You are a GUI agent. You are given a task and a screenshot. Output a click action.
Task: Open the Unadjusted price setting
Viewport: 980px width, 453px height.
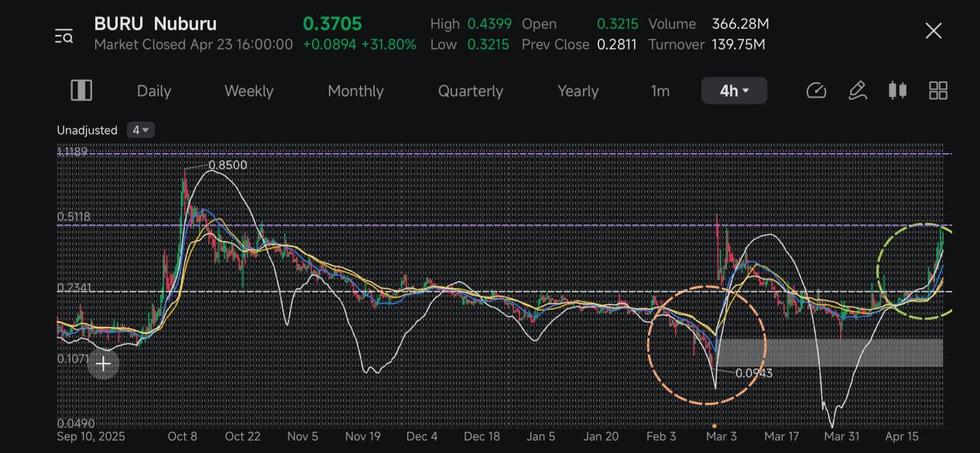pos(87,130)
